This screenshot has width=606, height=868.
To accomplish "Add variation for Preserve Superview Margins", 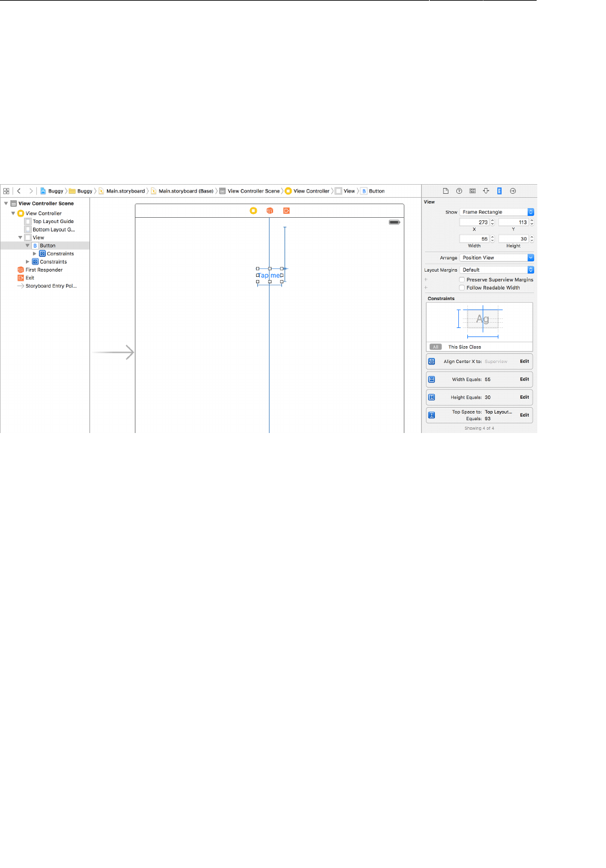I will 426,280.
